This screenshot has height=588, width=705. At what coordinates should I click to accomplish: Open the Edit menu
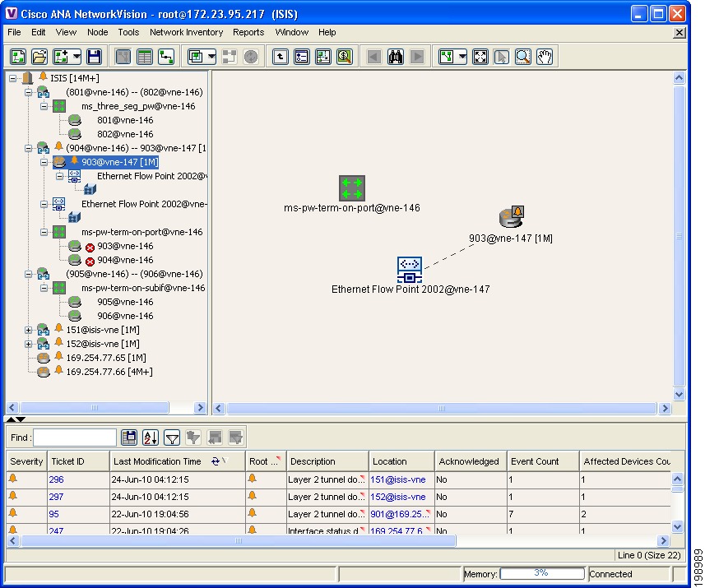click(38, 32)
